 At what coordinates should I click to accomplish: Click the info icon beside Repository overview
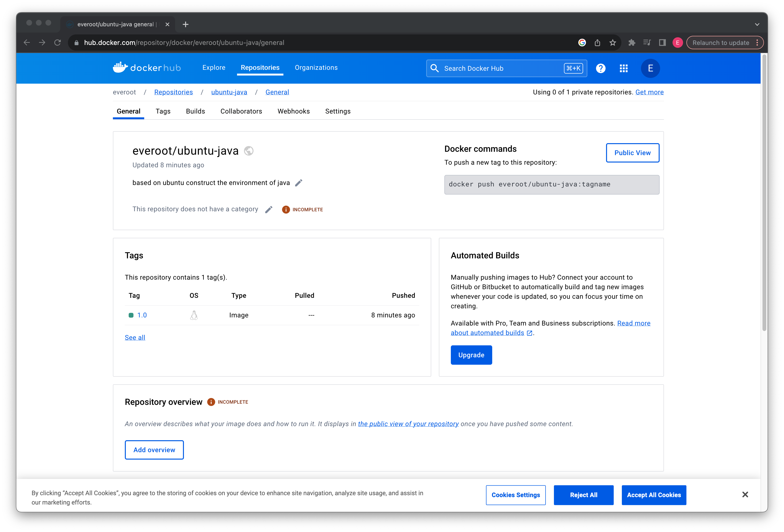point(211,402)
